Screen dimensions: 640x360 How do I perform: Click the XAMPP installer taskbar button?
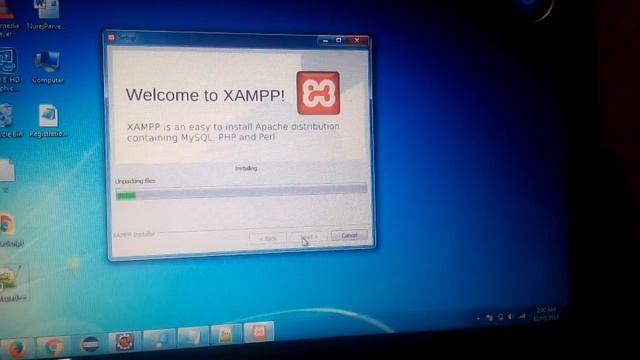(x=259, y=333)
